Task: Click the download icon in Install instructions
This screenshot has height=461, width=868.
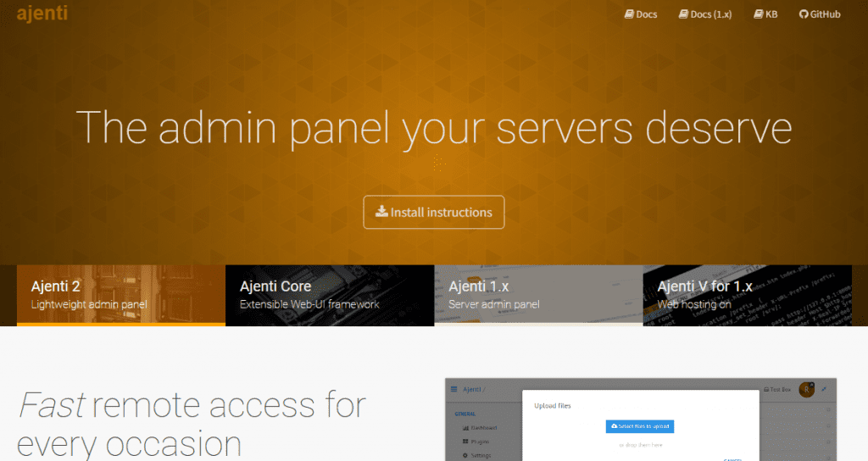Action: coord(381,211)
